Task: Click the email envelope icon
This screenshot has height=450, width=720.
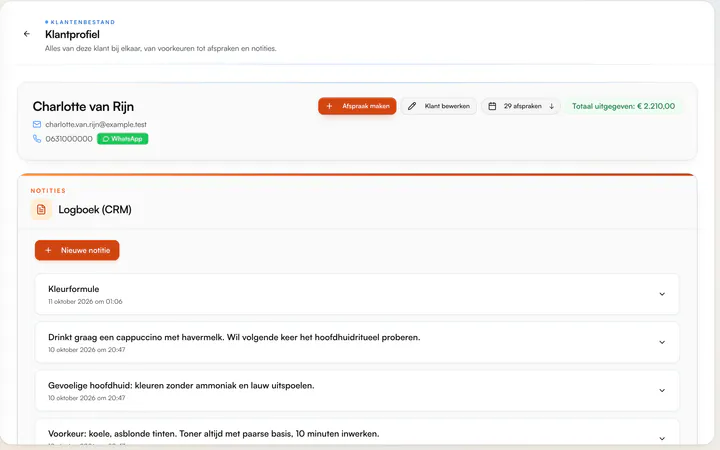Action: pos(37,124)
